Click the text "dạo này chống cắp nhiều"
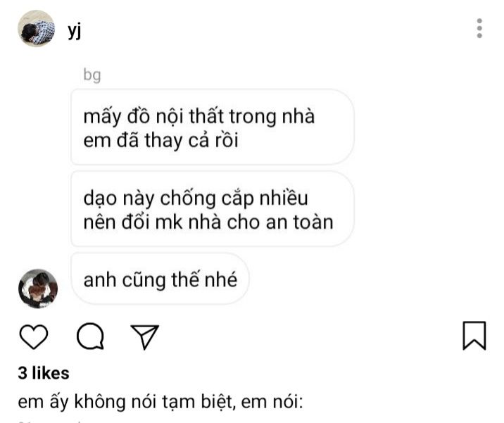 pyautogui.click(x=196, y=198)
